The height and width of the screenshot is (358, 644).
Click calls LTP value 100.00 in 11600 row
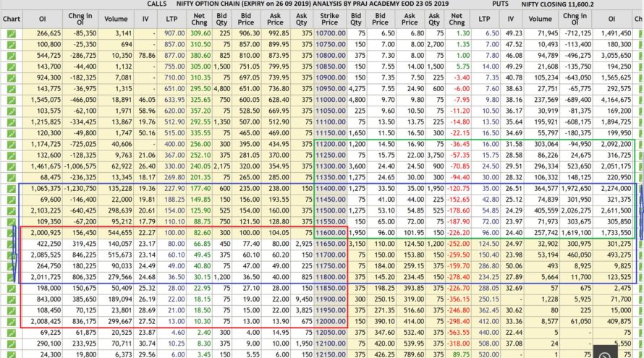(x=174, y=233)
